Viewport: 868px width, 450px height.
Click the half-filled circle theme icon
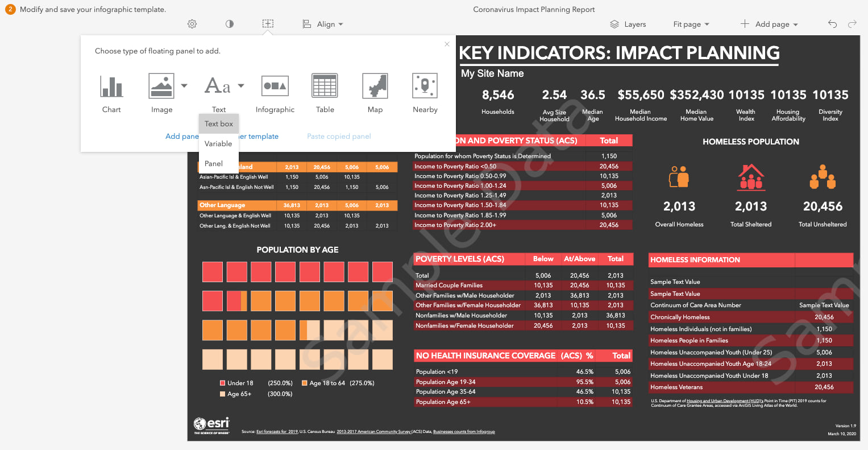[230, 24]
